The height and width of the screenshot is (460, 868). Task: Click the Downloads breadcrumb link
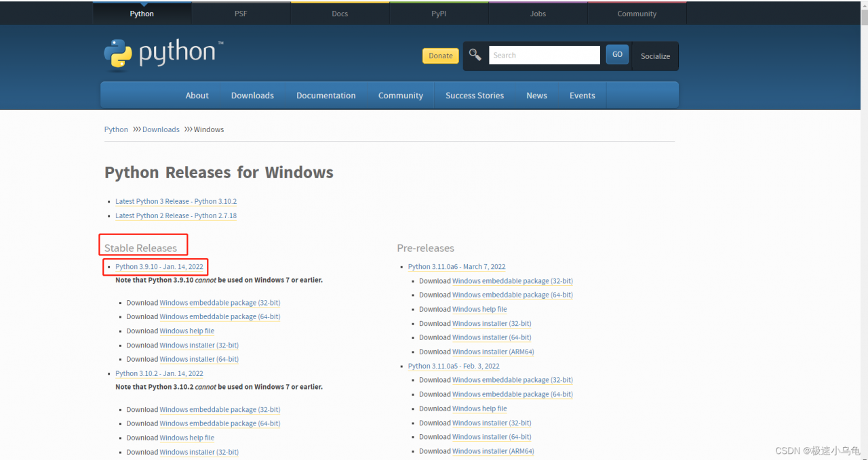point(161,129)
